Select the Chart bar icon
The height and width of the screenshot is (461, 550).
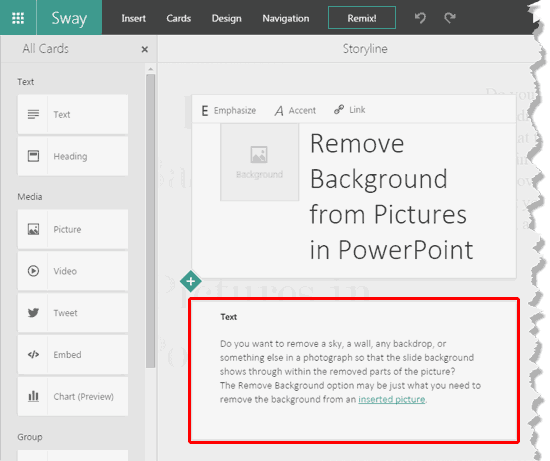pos(33,396)
